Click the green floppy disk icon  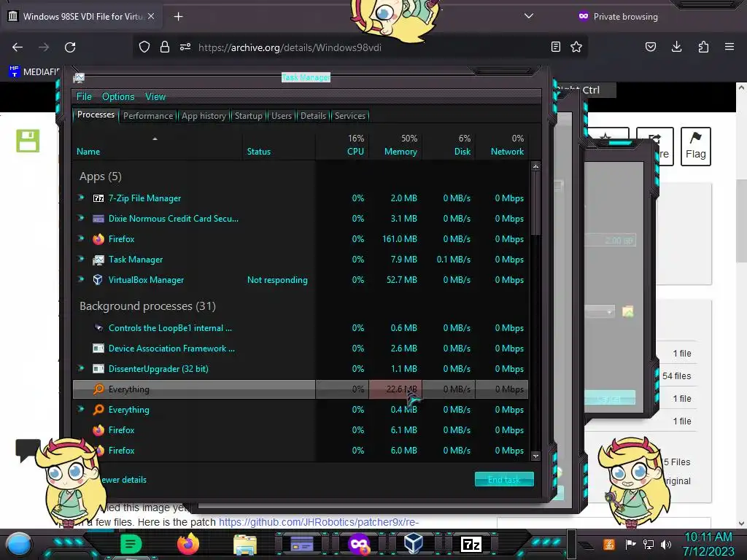click(x=28, y=141)
